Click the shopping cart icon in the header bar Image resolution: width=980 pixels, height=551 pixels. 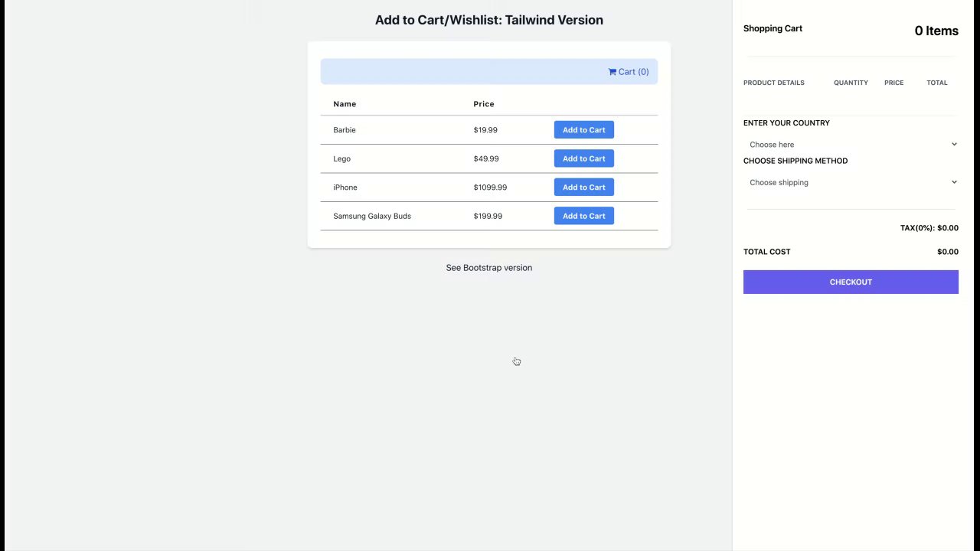[x=612, y=72]
